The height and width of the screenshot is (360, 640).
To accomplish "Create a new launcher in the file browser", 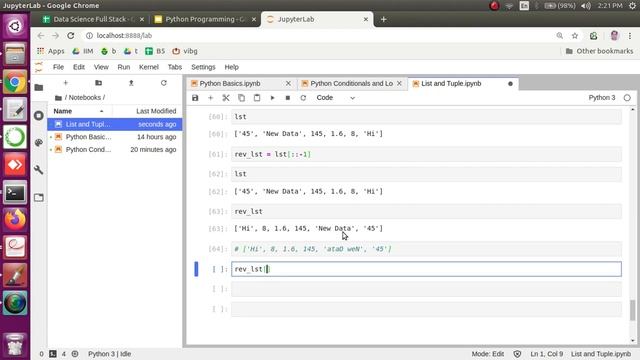I will (x=65, y=83).
